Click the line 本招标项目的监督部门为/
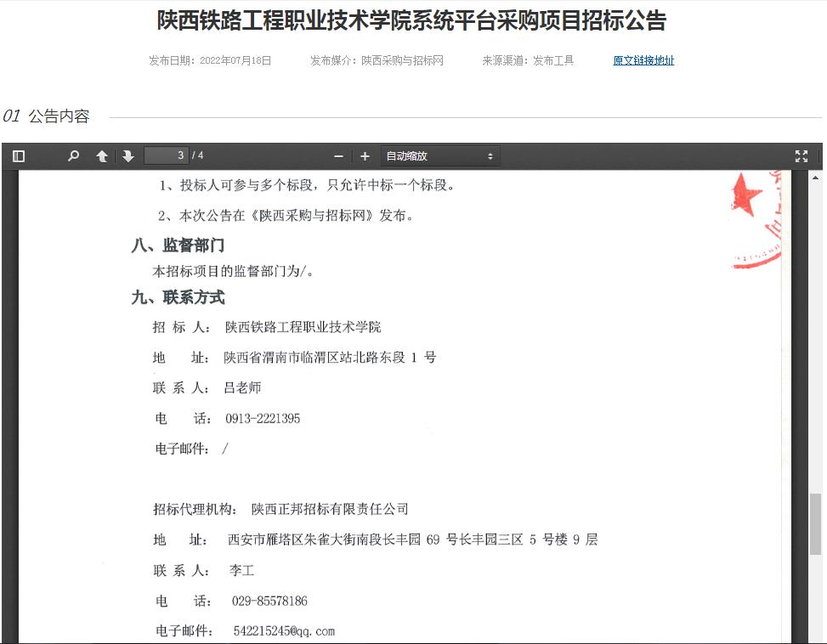The image size is (827, 644). tap(233, 271)
